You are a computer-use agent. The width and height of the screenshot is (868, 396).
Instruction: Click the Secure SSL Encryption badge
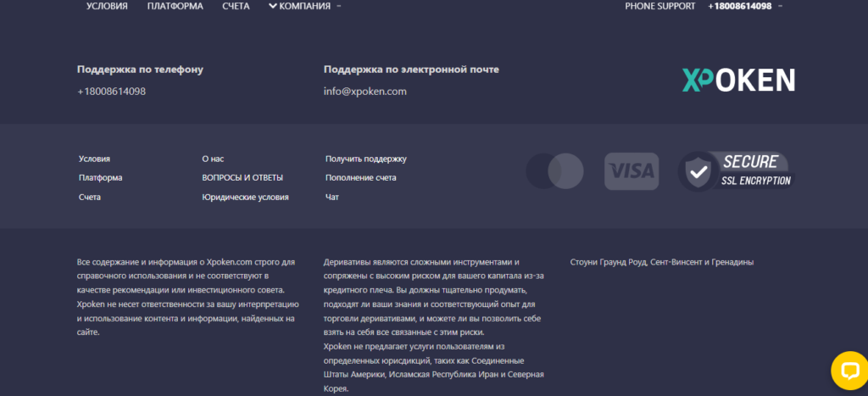[x=737, y=171]
